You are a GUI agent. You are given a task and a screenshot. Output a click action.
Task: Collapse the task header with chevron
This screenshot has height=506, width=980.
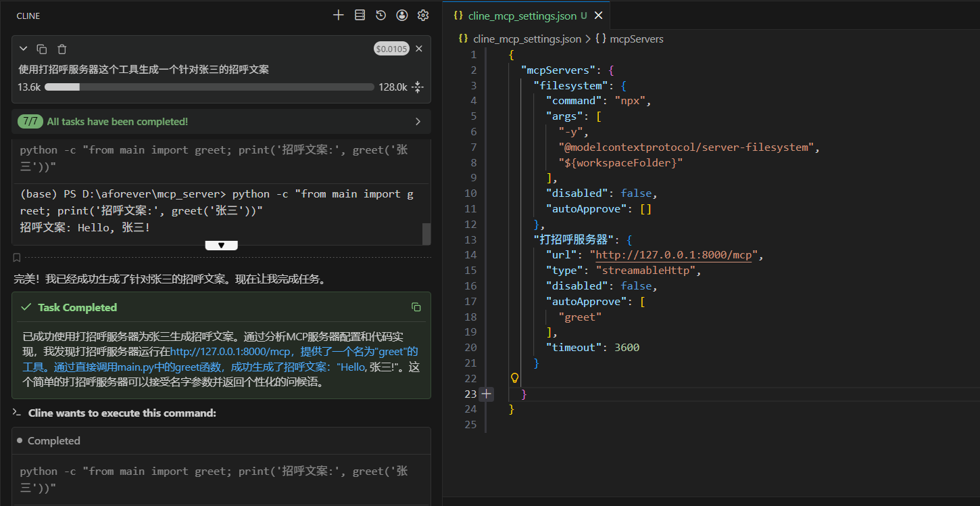(x=23, y=49)
